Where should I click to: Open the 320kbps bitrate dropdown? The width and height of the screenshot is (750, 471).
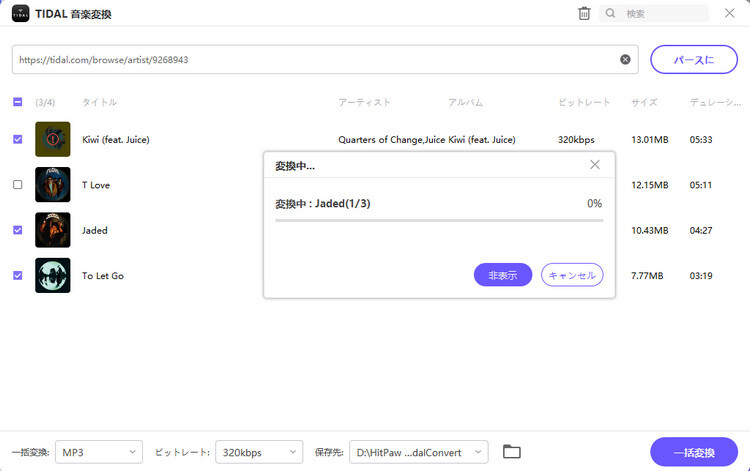[x=259, y=452]
